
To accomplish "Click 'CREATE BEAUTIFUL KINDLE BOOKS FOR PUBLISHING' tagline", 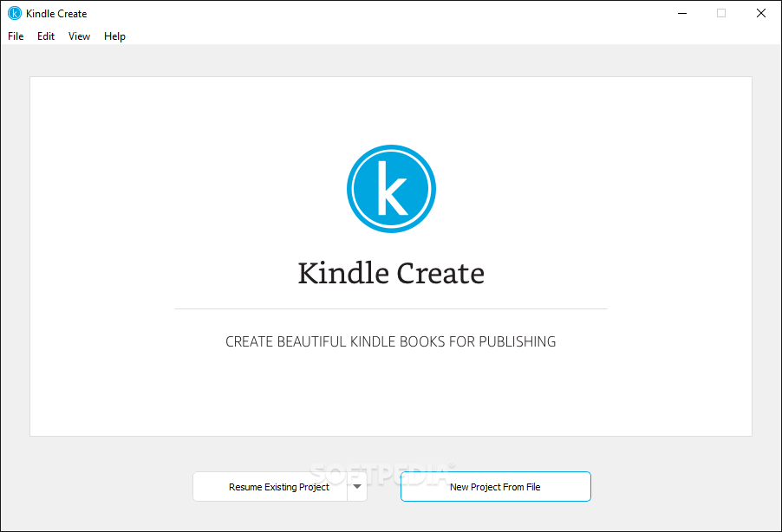I will (390, 341).
